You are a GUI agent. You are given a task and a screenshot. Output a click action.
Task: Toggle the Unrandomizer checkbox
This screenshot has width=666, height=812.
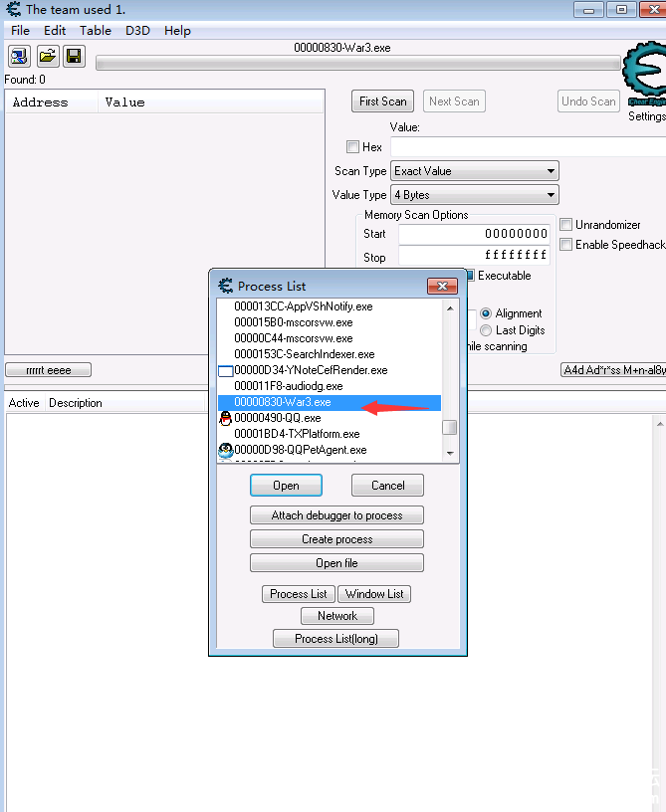click(x=566, y=225)
